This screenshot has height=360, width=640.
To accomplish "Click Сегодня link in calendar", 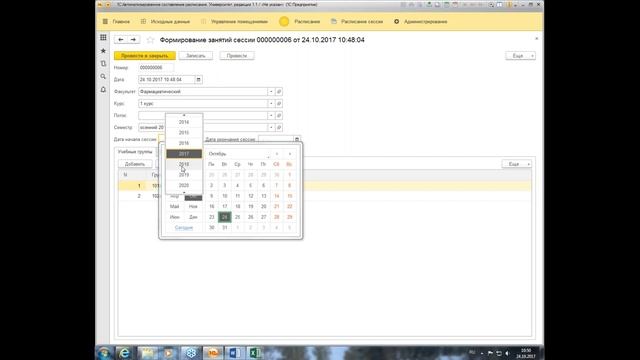I will [184, 228].
